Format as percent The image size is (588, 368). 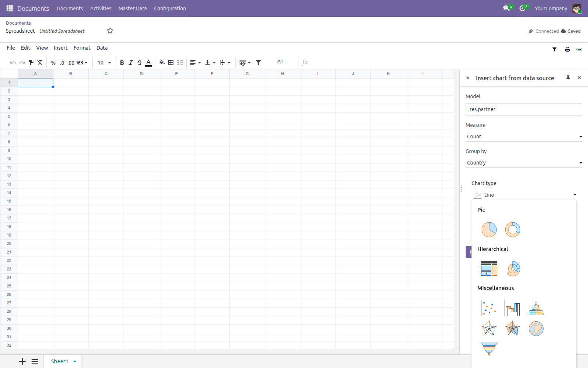pyautogui.click(x=53, y=63)
